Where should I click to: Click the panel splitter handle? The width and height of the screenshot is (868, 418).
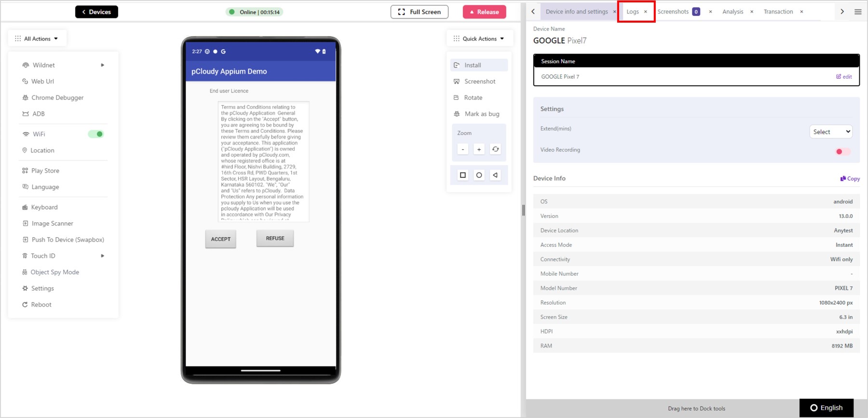[523, 210]
